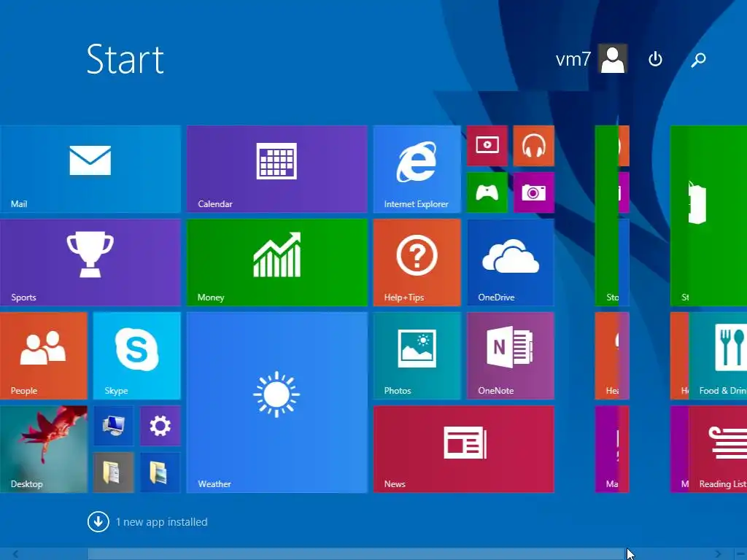Open the Mail tile
Image resolution: width=747 pixels, height=560 pixels.
pos(90,169)
